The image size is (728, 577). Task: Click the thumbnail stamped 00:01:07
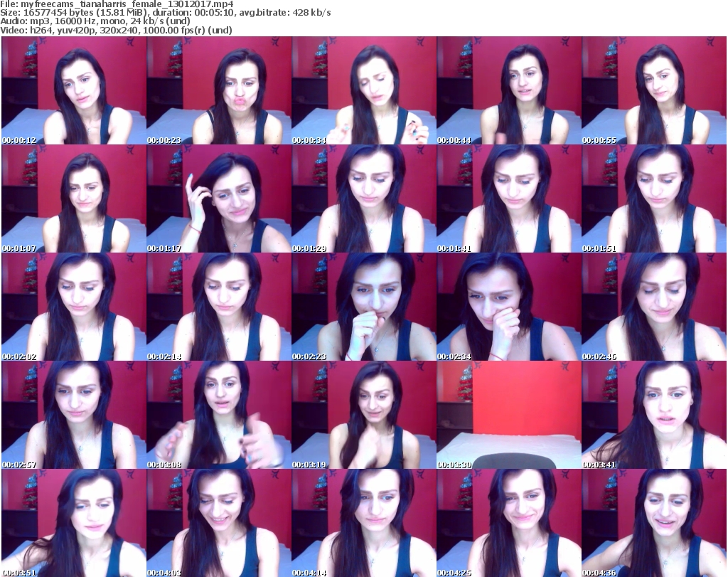[74, 198]
